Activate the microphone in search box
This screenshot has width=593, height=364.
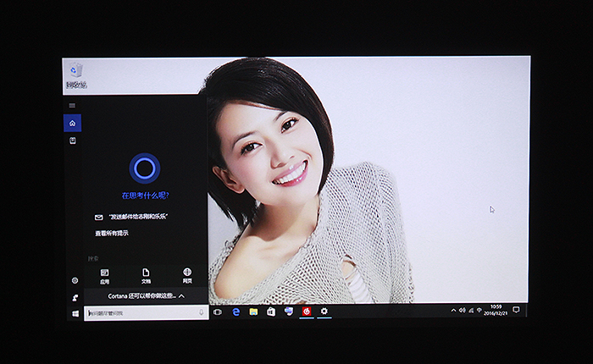click(202, 312)
